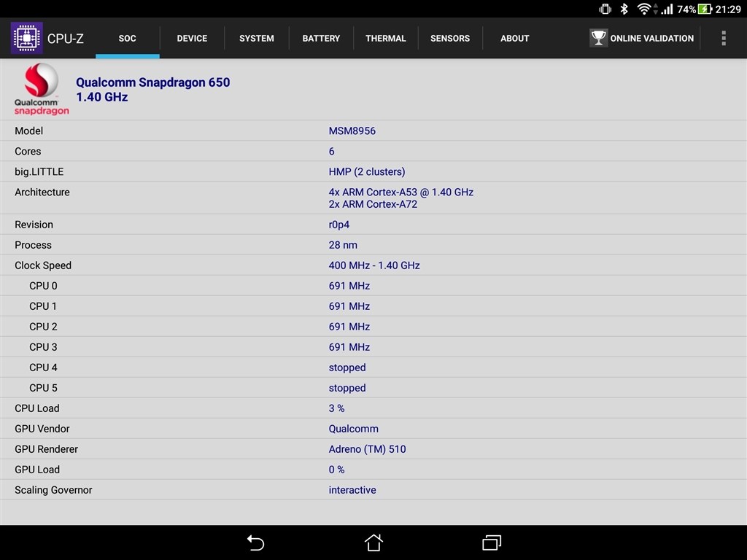Tap the Android back navigation button
Viewport: 747px width, 560px height.
pyautogui.click(x=255, y=542)
